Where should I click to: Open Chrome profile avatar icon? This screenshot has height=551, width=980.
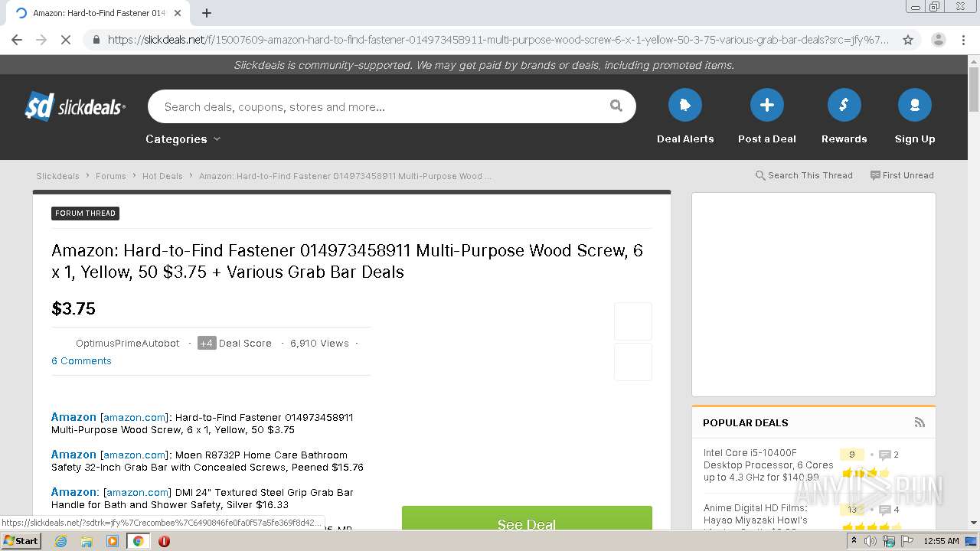pos(938,40)
